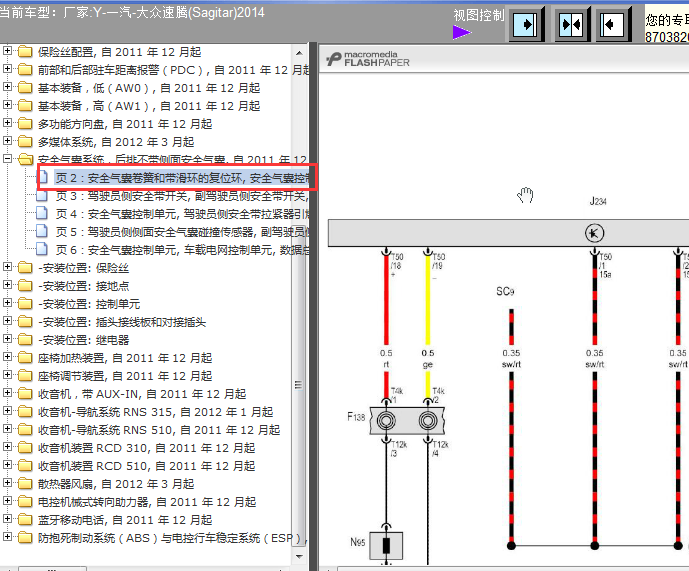Click the Macromedia FlashPaper logo
This screenshot has height=571, width=689.
368,59
